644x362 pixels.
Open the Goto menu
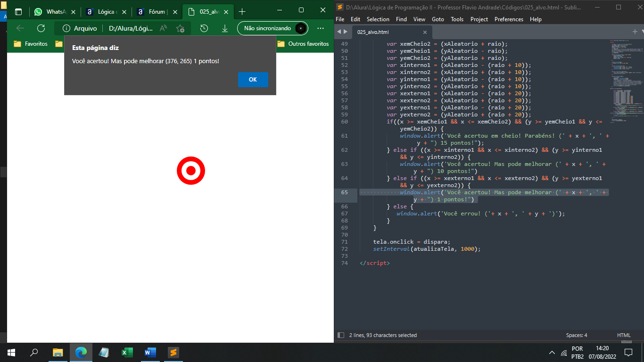point(438,19)
